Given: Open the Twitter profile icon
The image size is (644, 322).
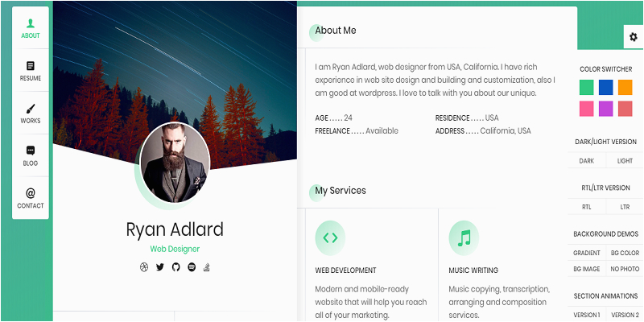Looking at the screenshot, I should coord(159,267).
